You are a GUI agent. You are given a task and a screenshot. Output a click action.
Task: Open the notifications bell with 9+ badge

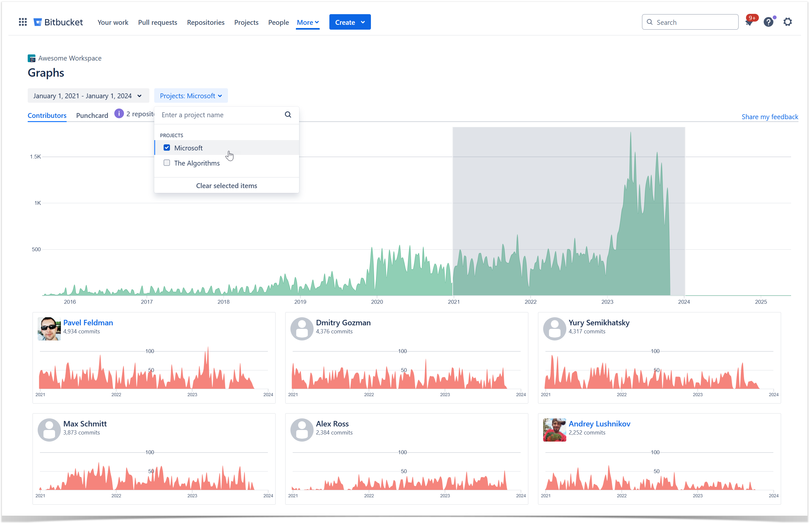[x=749, y=23]
